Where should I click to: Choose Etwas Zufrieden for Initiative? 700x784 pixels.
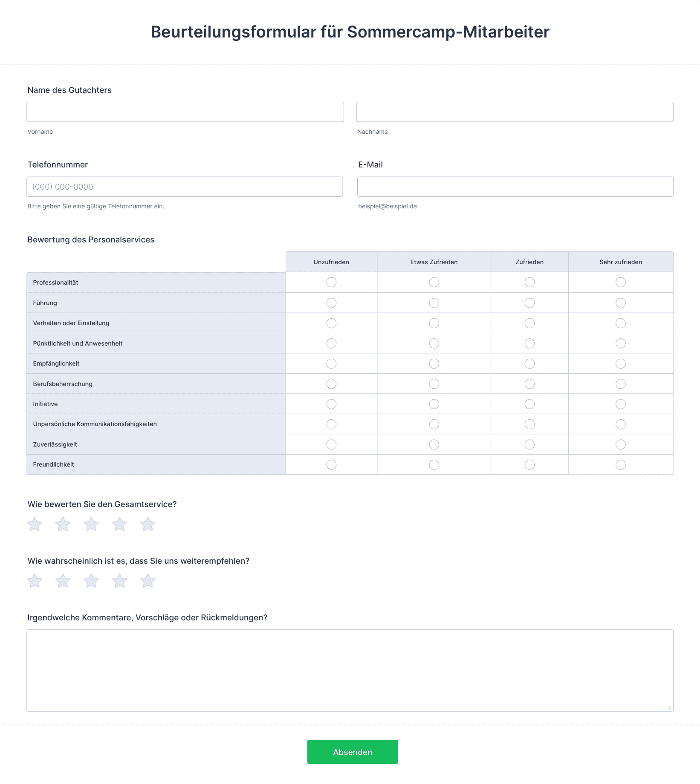pyautogui.click(x=434, y=404)
